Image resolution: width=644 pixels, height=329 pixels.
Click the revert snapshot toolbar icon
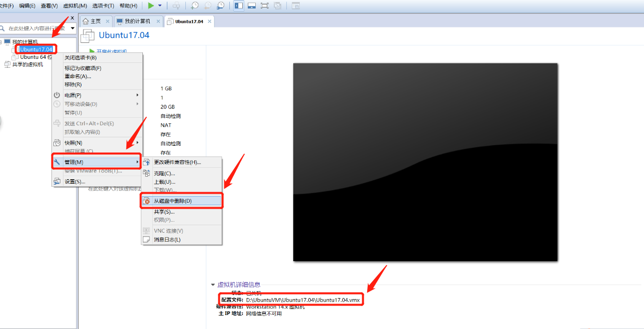(x=207, y=5)
